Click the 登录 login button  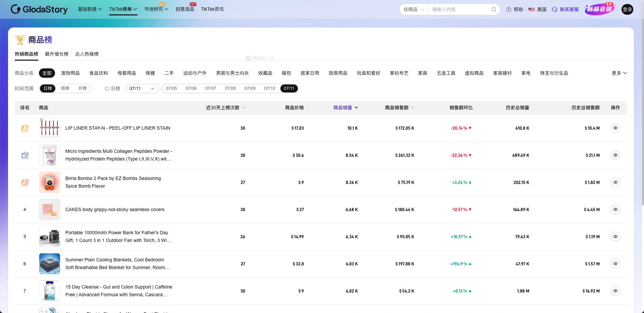point(627,9)
